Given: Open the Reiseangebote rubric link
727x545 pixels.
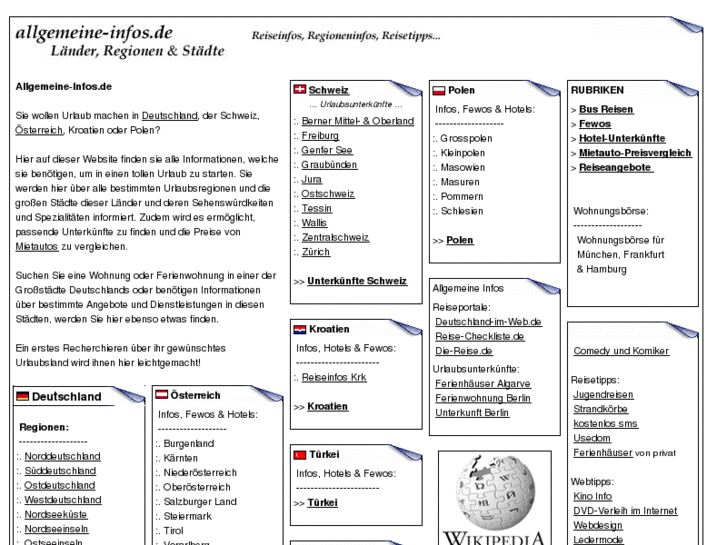Looking at the screenshot, I should 616,167.
